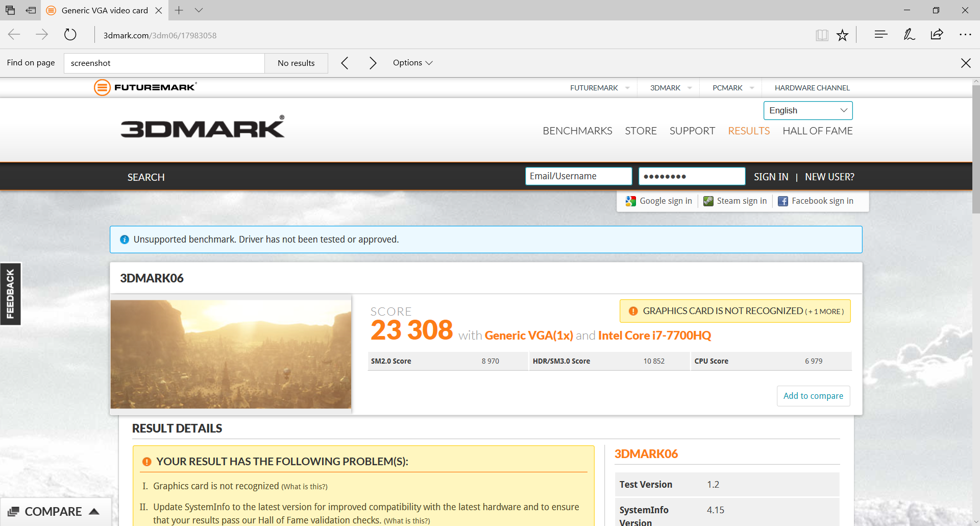980x526 pixels.
Task: Click the info icon in unsupported benchmark notice
Action: (x=125, y=240)
